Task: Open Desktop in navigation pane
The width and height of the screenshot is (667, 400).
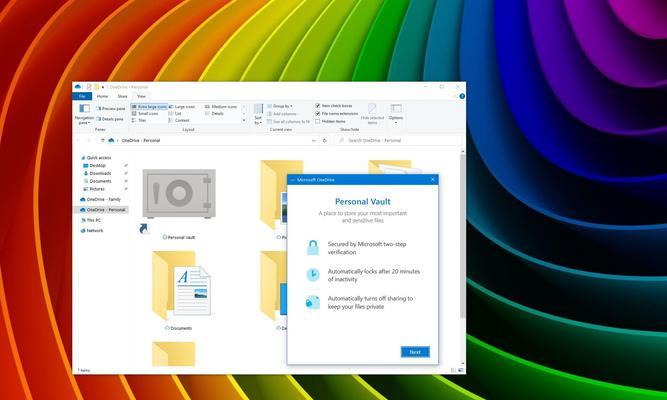Action: click(94, 166)
